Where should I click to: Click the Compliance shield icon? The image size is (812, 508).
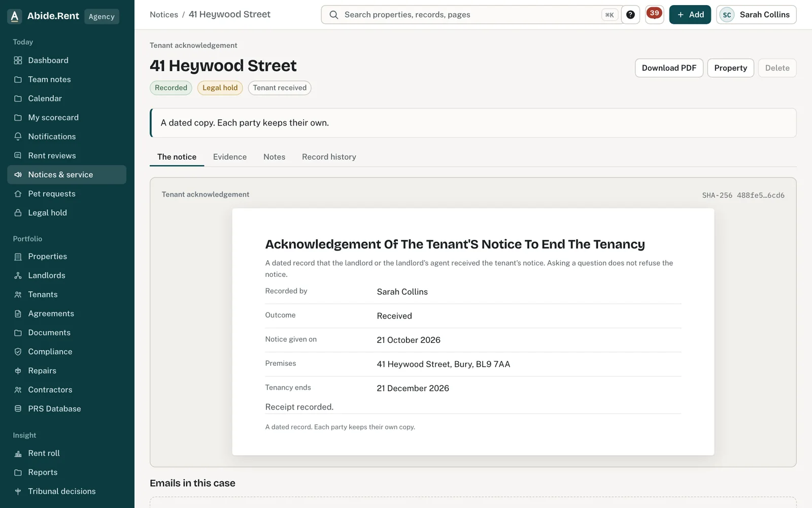tap(18, 352)
